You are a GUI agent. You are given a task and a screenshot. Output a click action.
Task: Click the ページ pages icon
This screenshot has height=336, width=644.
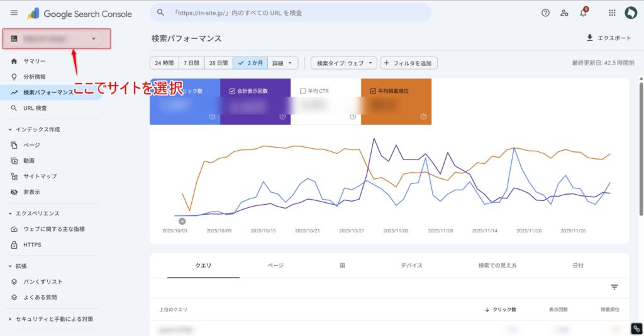[x=14, y=145]
